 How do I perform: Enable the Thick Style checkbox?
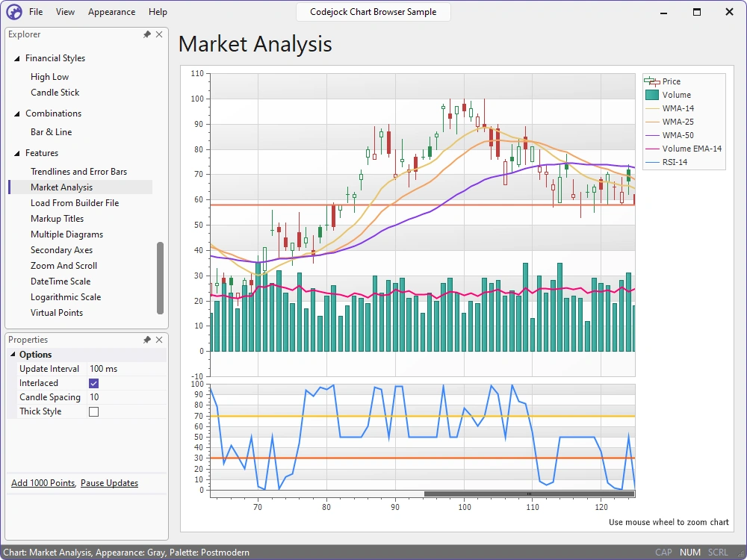[x=94, y=411]
